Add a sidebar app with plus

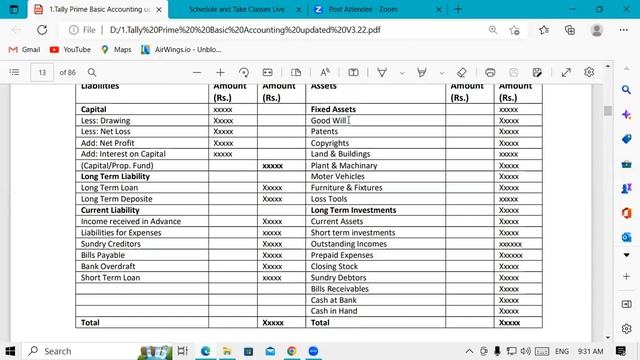tap(627, 276)
